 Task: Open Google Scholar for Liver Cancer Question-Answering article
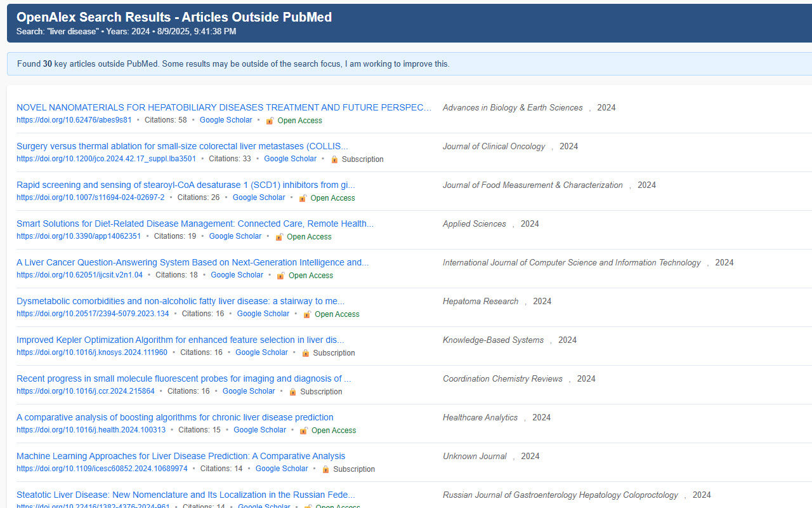click(x=237, y=275)
